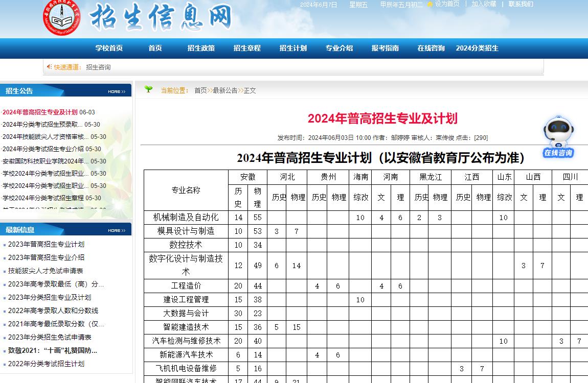Open the 招生政策 menu item
The width and height of the screenshot is (588, 383).
(x=201, y=48)
